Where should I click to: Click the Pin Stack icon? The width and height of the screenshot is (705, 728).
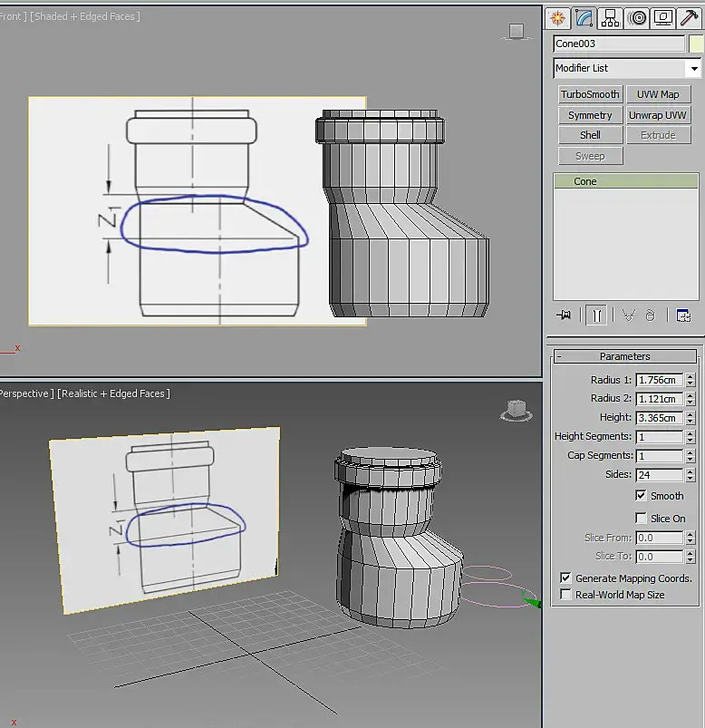(x=564, y=315)
